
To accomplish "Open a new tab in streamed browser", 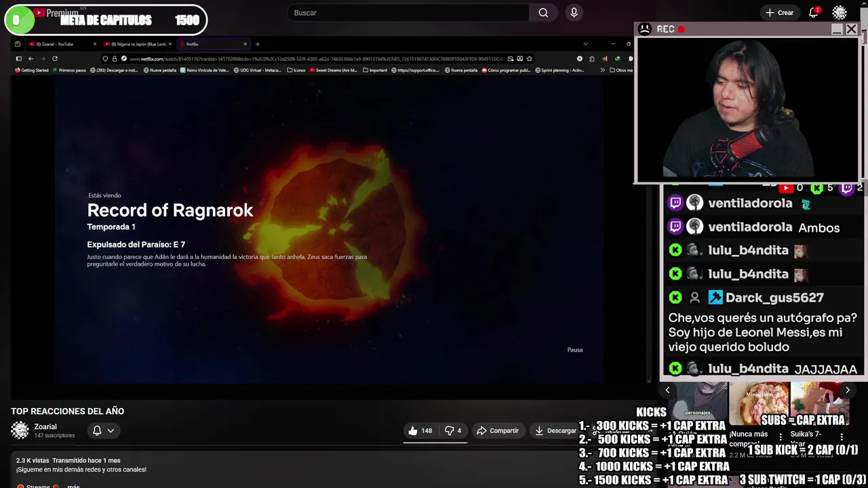I will 257,44.
